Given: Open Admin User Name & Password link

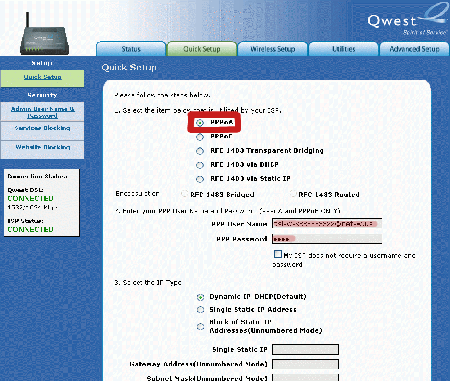Looking at the screenshot, I should 43,112.
